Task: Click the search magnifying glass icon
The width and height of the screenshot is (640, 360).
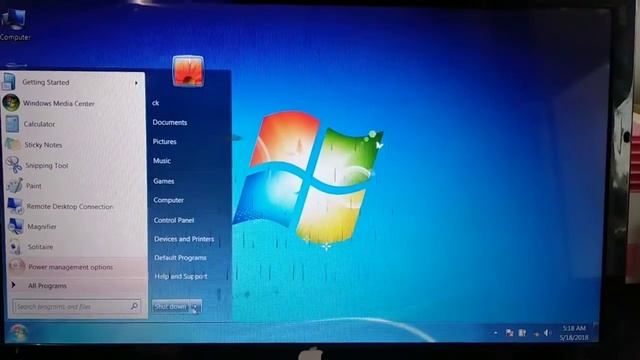Action: [134, 306]
